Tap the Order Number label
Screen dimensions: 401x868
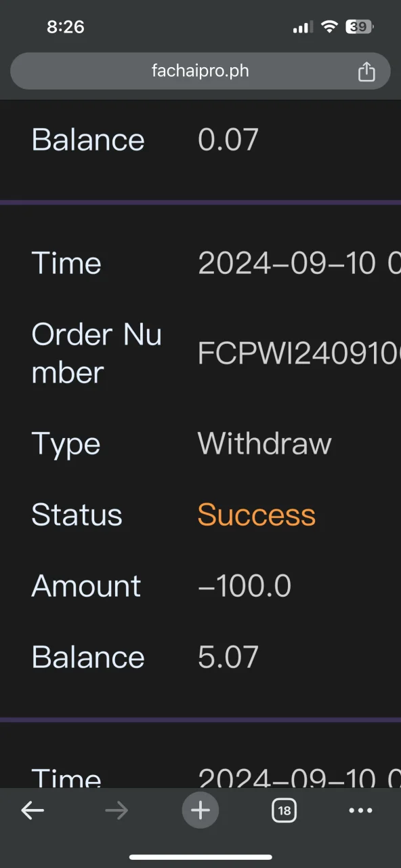click(x=97, y=353)
